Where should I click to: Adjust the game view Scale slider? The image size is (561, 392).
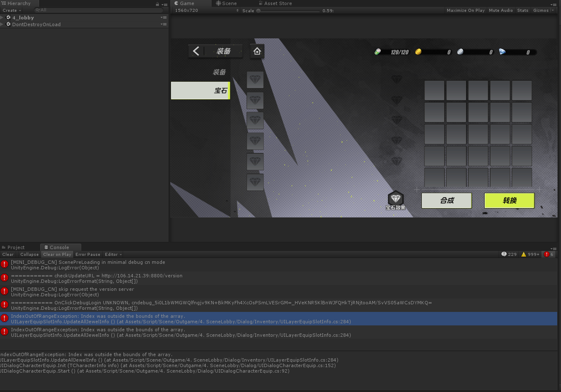coord(258,11)
